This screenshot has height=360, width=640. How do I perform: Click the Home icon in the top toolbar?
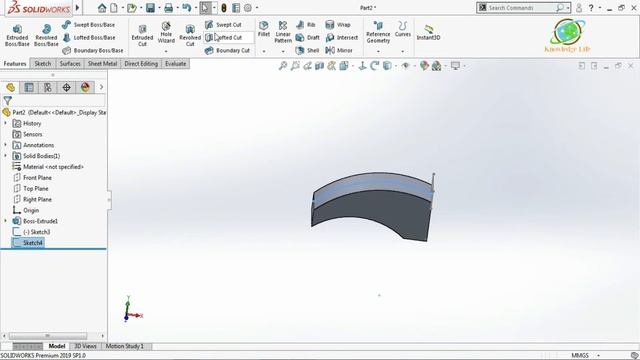(102, 8)
